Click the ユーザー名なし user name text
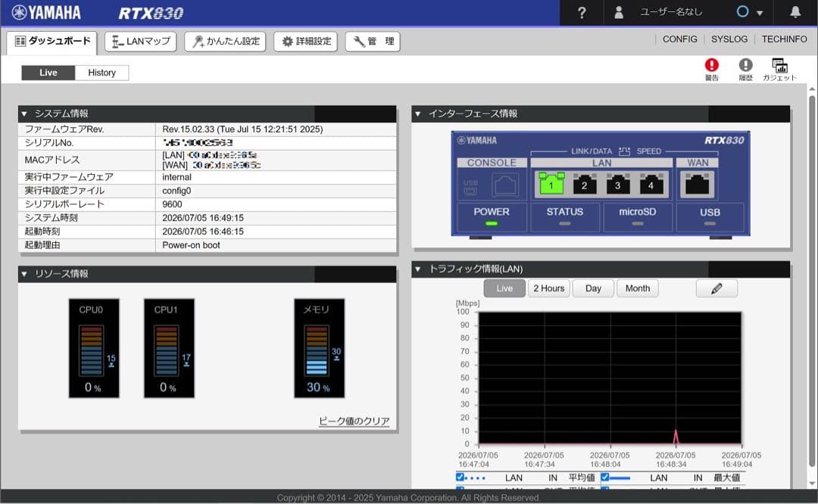 click(x=671, y=12)
